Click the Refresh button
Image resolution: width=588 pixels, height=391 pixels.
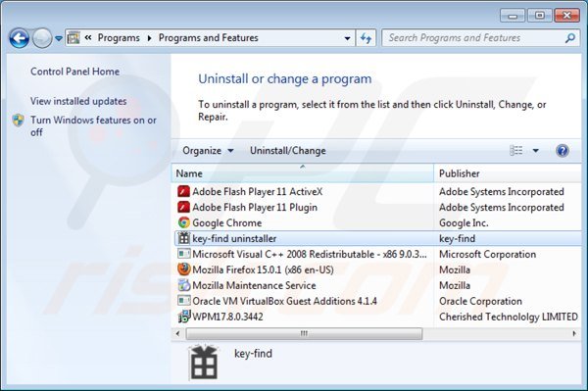[366, 38]
